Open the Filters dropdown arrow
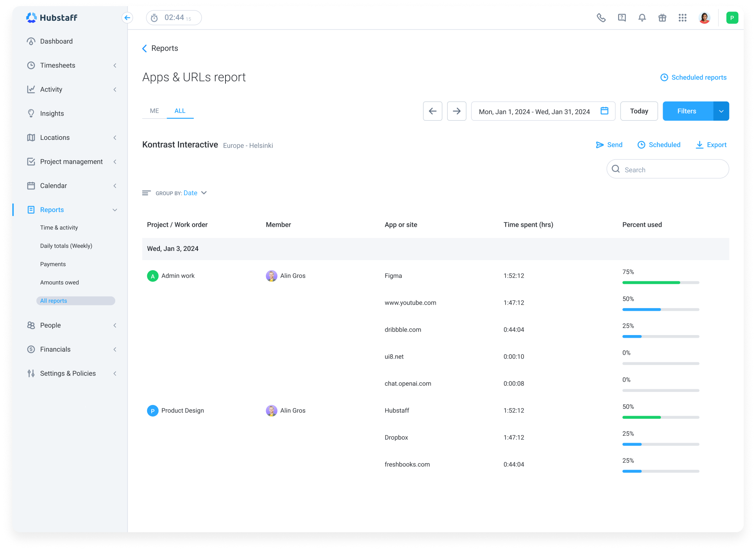Screen dimensions: 756x551 (721, 111)
